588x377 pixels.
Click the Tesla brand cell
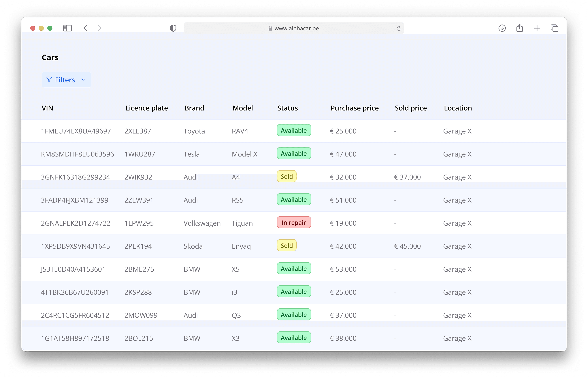click(192, 154)
